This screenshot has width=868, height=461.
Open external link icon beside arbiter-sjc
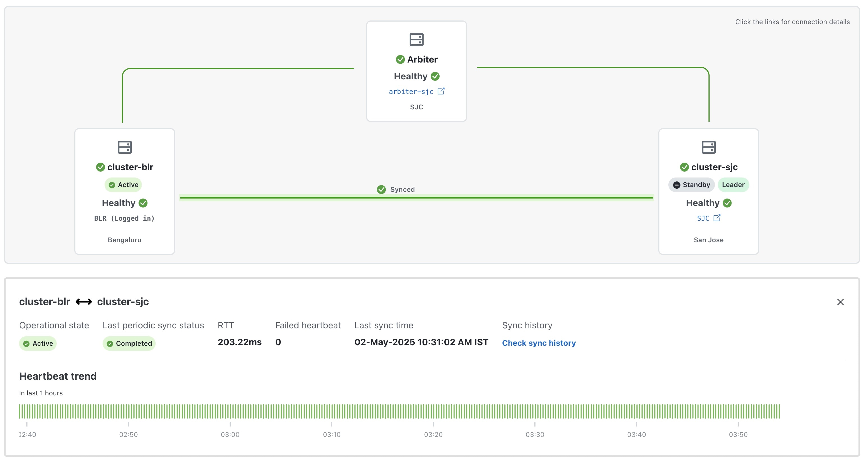point(441,91)
